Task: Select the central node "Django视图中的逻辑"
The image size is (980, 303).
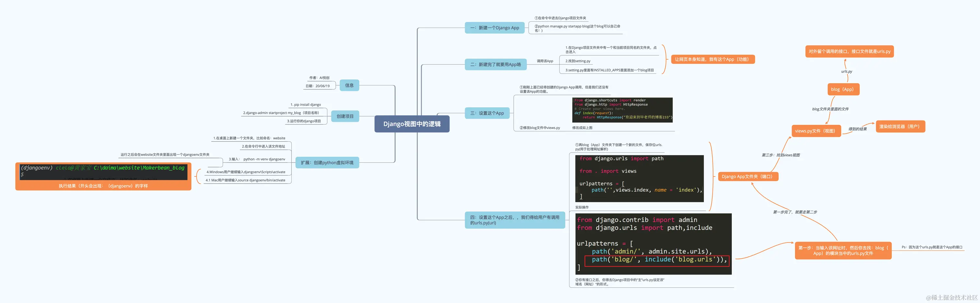Action: [x=412, y=124]
